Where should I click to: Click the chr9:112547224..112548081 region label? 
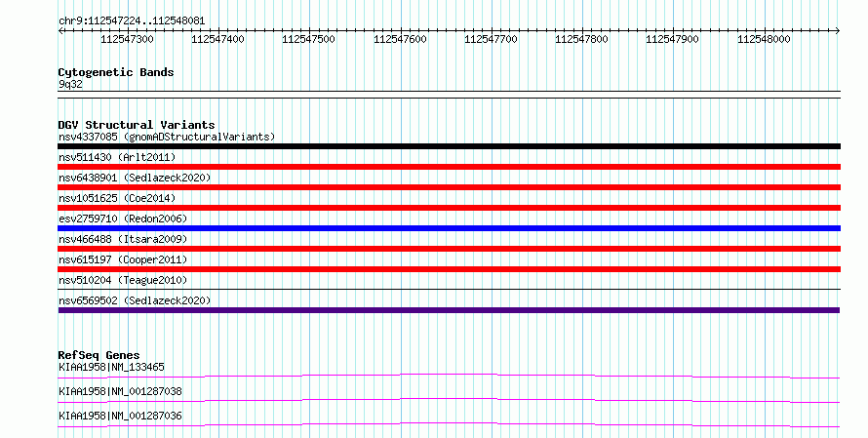click(x=132, y=21)
